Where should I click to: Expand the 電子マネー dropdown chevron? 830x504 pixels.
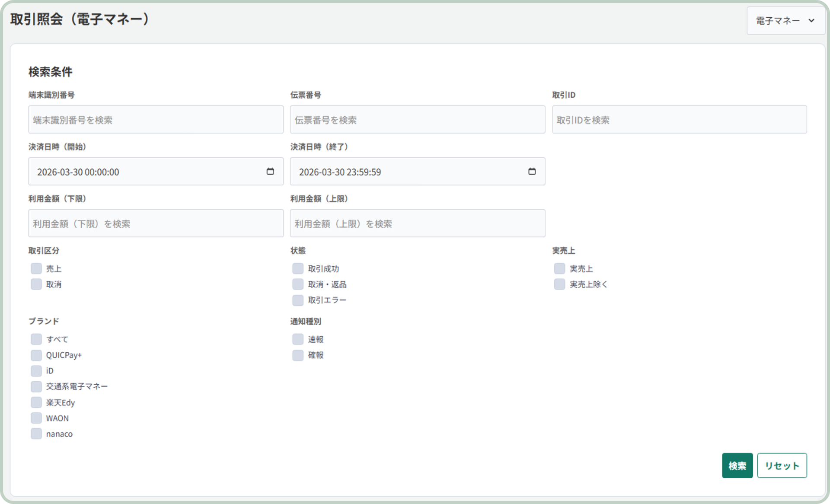811,20
